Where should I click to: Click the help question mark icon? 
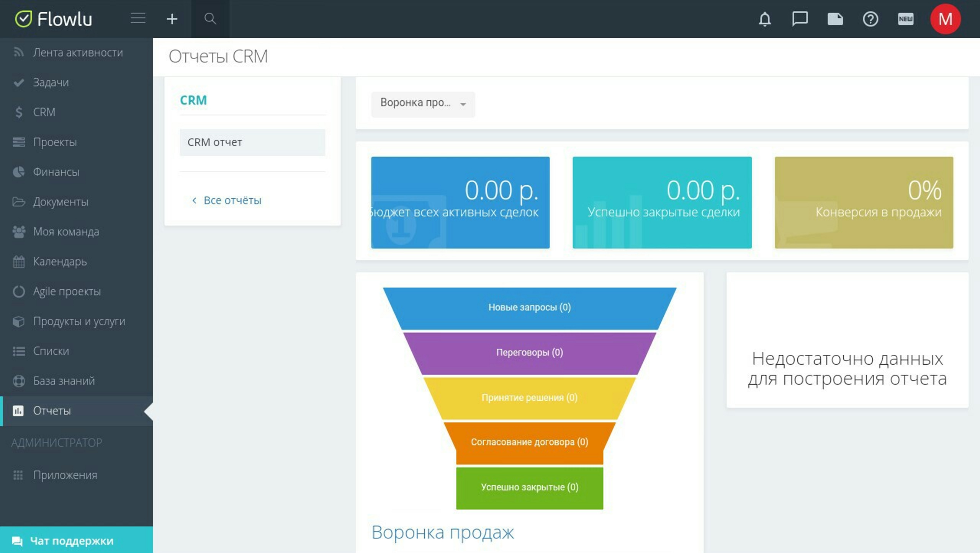coord(870,19)
